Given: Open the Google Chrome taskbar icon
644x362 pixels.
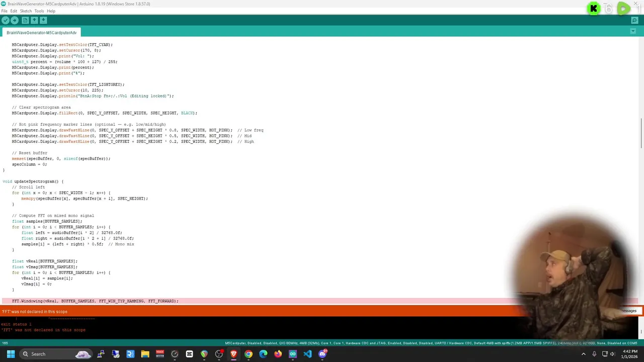Looking at the screenshot, I should click(x=249, y=354).
